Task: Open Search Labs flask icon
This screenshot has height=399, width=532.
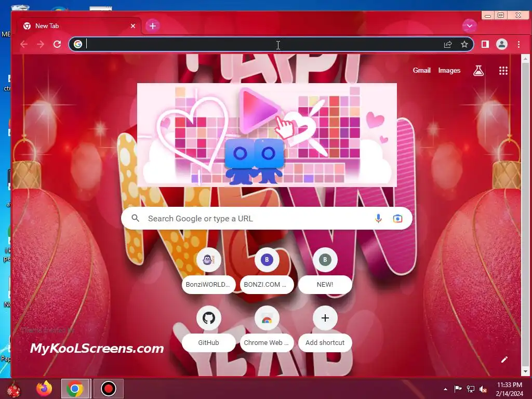Action: coord(478,71)
